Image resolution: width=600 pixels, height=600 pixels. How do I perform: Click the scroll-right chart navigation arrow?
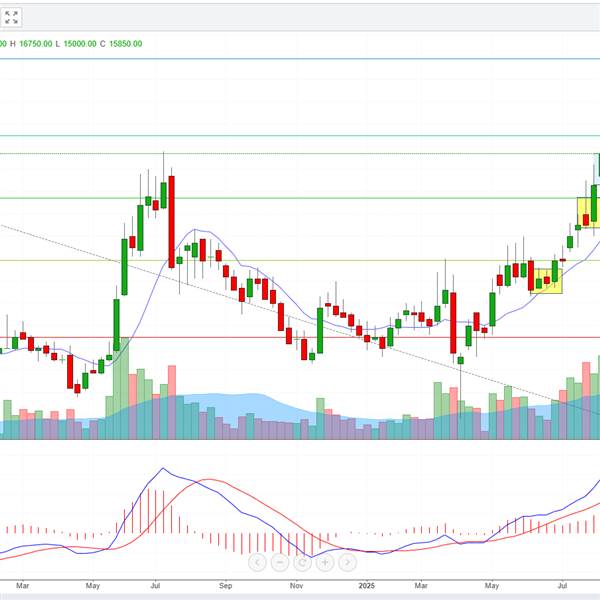pos(347,562)
